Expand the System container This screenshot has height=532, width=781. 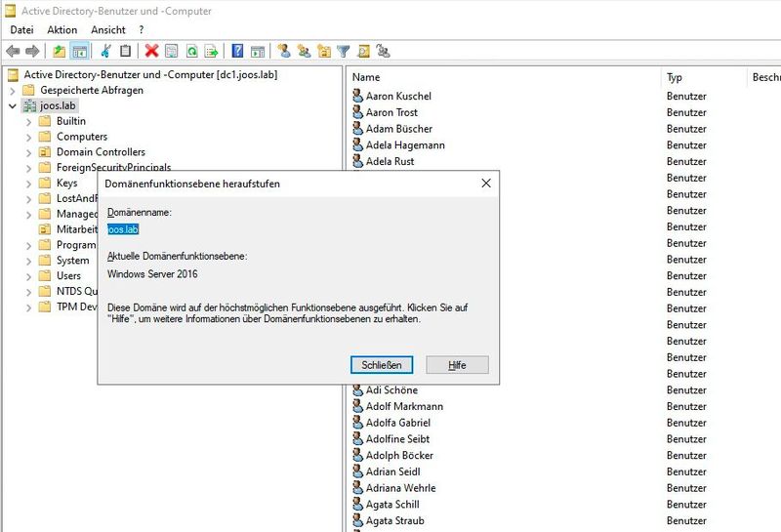tap(29, 261)
